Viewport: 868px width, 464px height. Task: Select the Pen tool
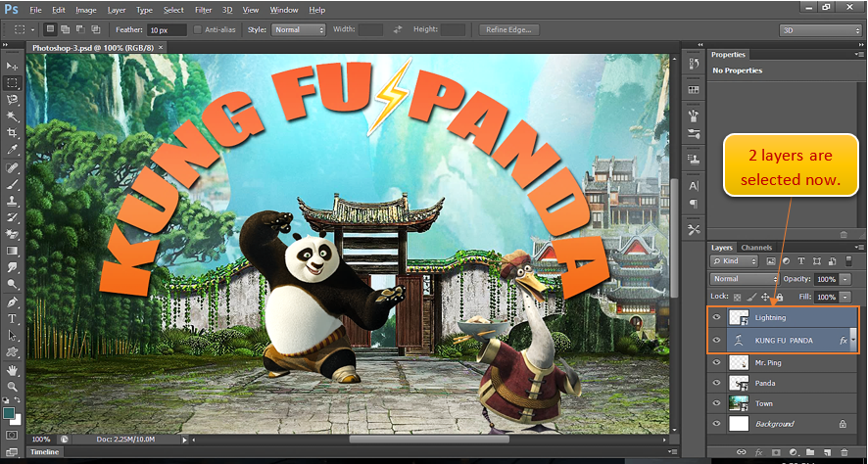pos(12,302)
